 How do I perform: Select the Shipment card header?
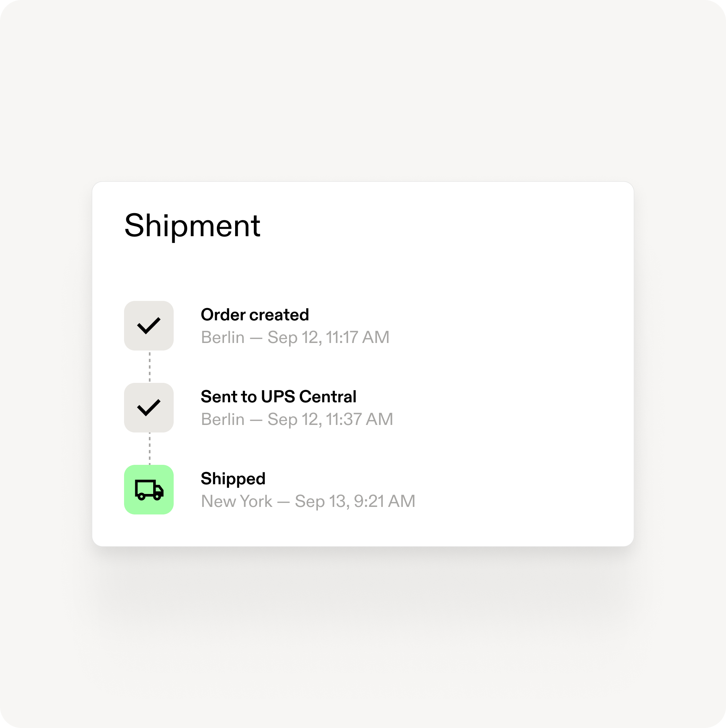click(193, 226)
